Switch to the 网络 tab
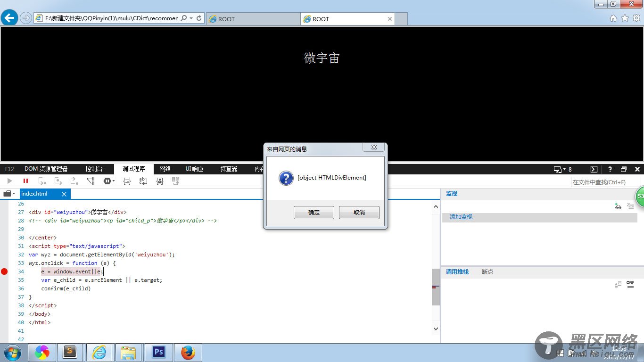 point(165,169)
